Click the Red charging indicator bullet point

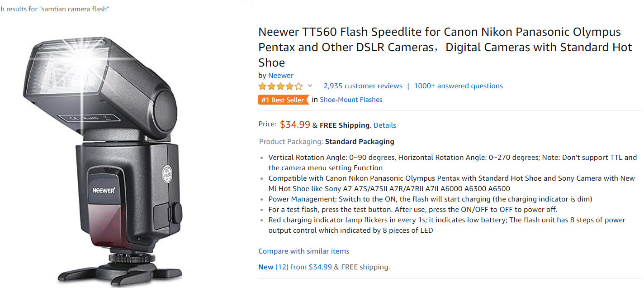[x=447, y=225]
